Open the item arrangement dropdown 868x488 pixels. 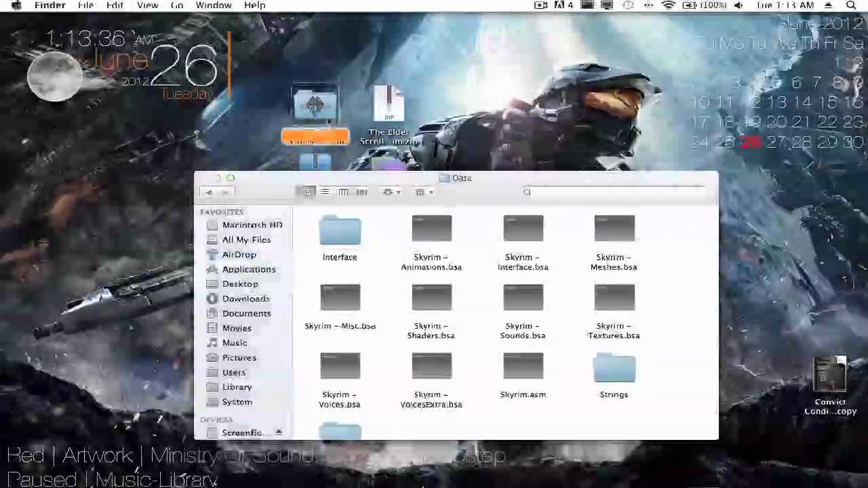pyautogui.click(x=424, y=192)
